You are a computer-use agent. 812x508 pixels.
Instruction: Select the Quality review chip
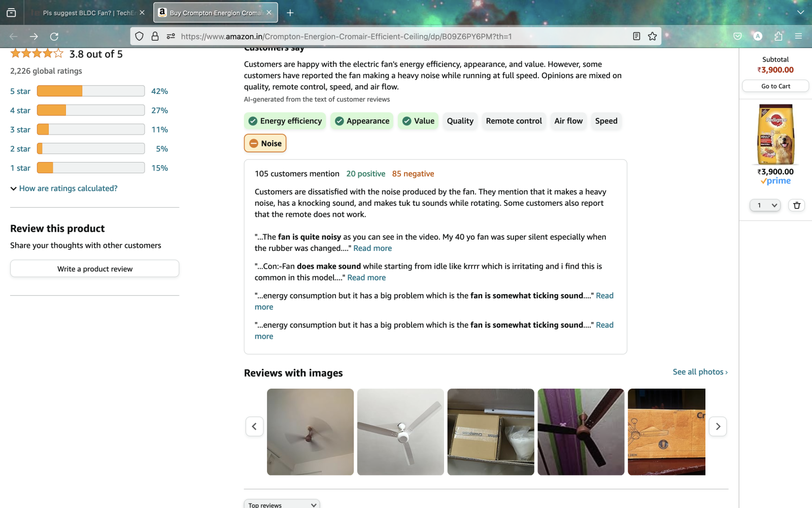pyautogui.click(x=460, y=121)
